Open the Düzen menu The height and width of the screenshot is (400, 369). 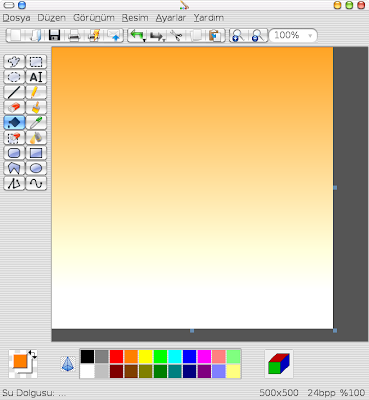(51, 18)
